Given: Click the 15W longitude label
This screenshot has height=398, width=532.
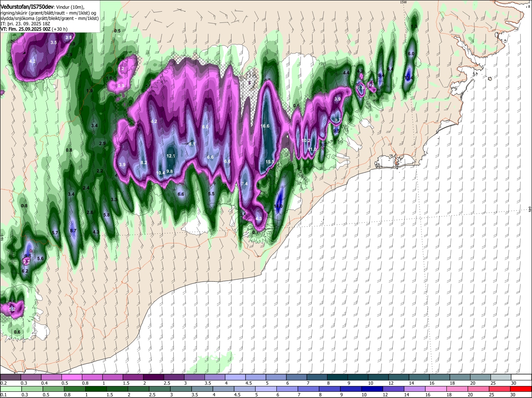Looking at the screenshot, I should (403, 2).
